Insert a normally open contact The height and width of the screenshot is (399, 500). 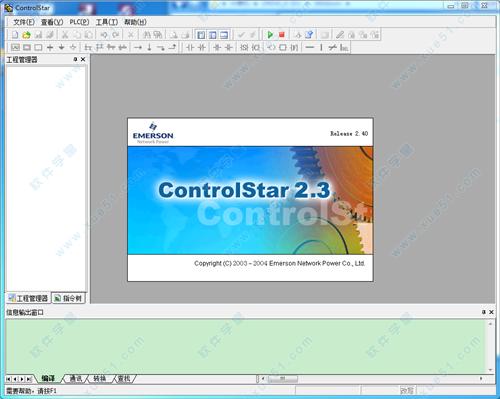(190, 47)
